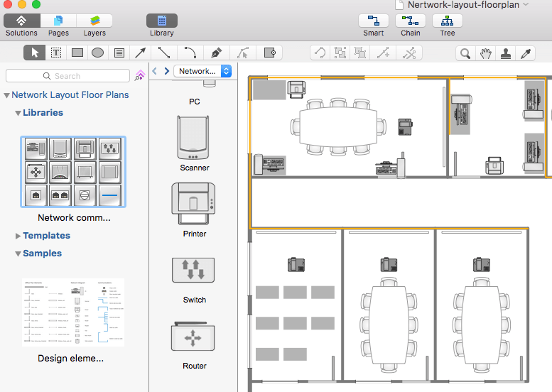Select the text block tool
This screenshot has width=552, height=392.
click(119, 53)
